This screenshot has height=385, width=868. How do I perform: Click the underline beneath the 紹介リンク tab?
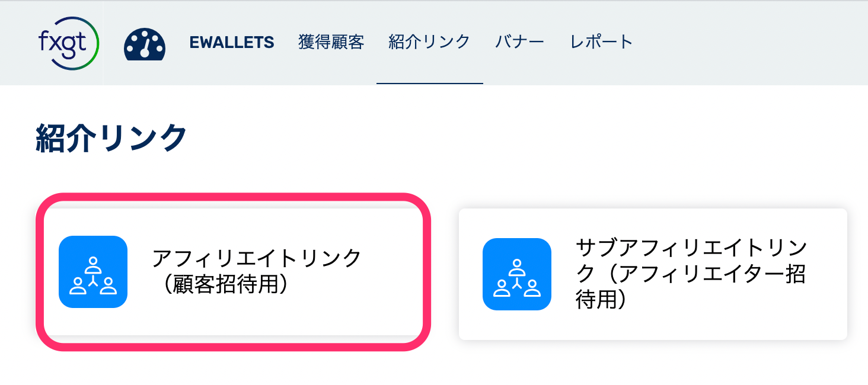430,84
